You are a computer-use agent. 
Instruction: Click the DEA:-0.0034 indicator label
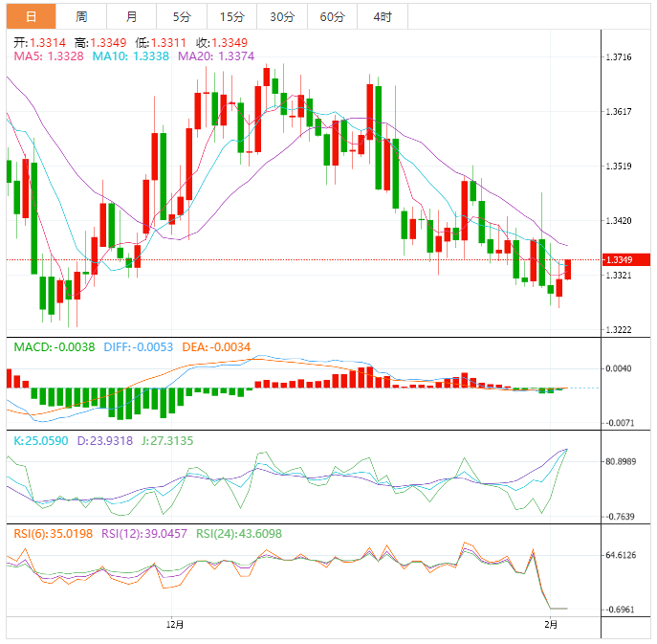[216, 346]
